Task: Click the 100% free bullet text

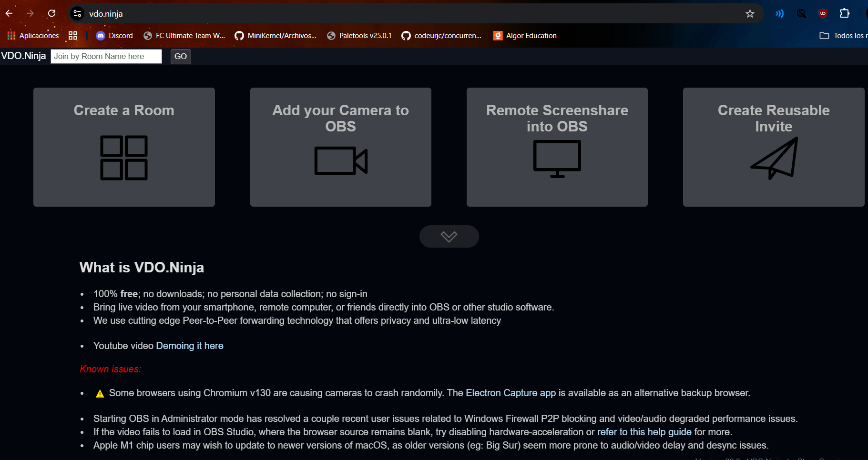Action: 230,294
